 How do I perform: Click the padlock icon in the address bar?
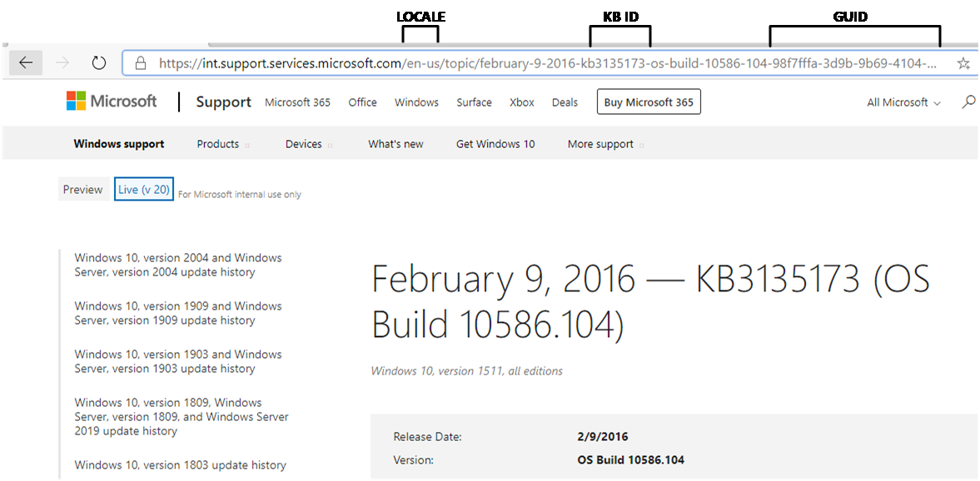point(140,62)
